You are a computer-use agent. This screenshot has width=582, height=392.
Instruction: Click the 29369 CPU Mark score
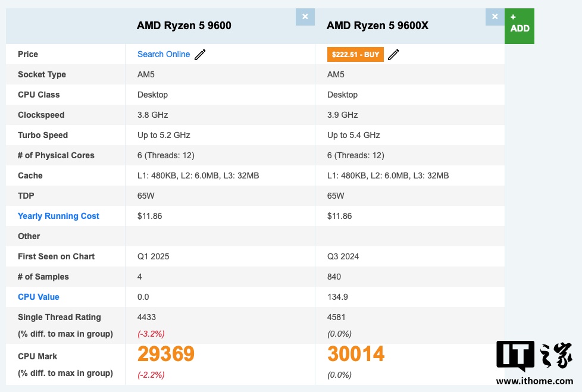click(x=166, y=354)
